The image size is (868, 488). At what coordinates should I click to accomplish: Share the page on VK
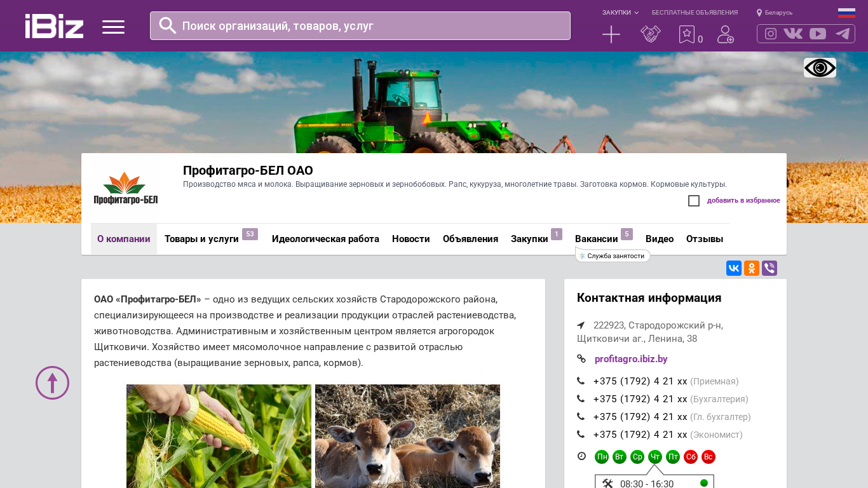pyautogui.click(x=734, y=268)
